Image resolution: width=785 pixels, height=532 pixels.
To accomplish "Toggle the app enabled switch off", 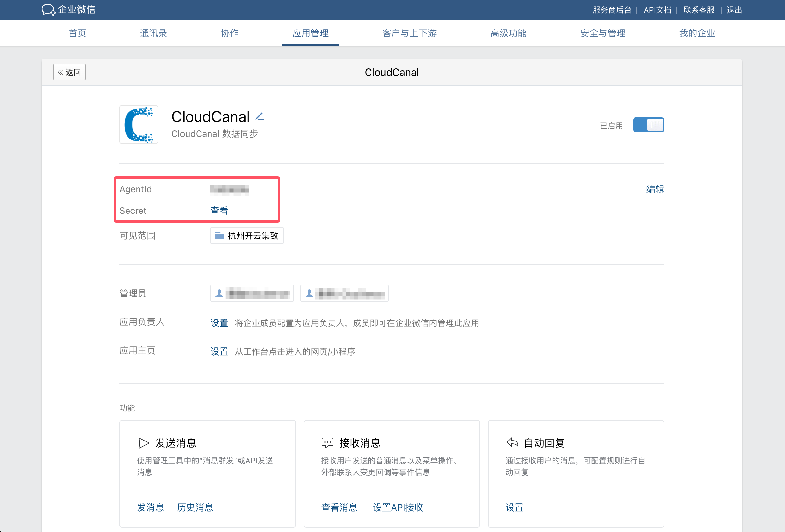I will pyautogui.click(x=648, y=125).
